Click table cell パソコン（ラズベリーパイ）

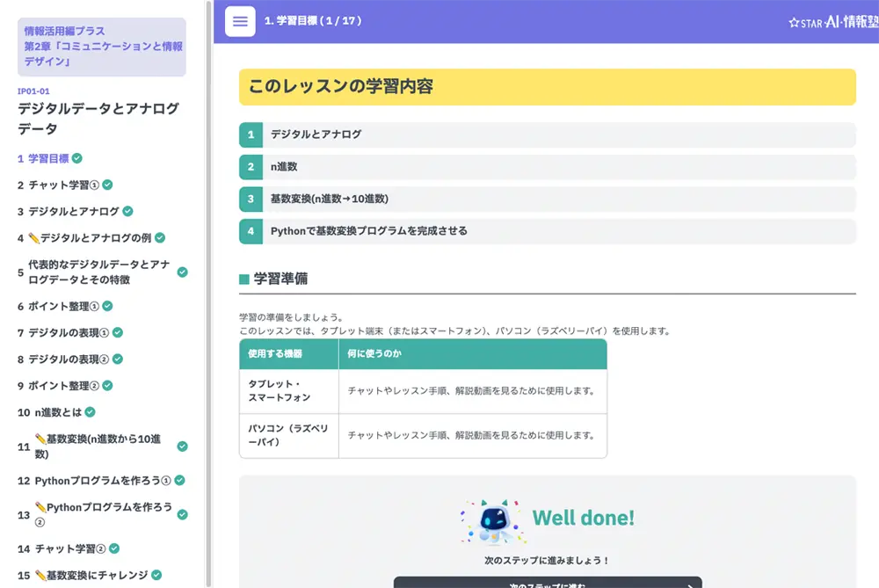click(288, 436)
